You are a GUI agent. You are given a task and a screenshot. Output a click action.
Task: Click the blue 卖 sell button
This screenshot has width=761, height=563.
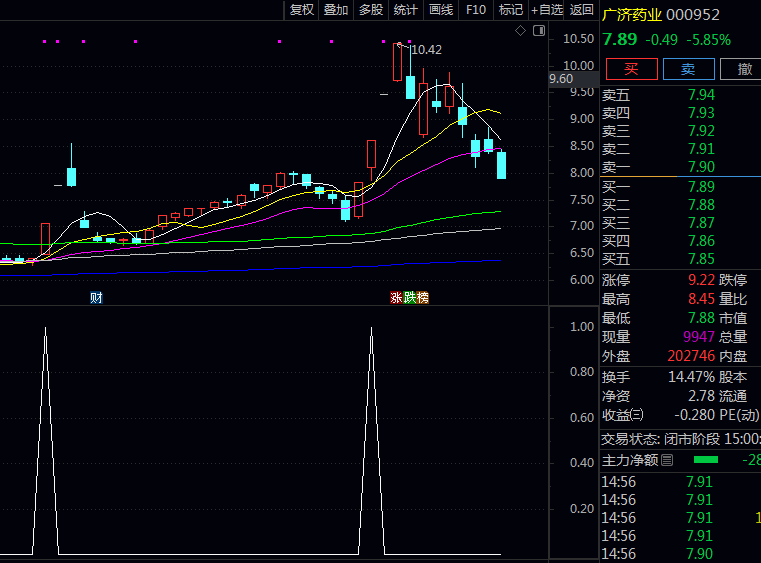pos(688,69)
